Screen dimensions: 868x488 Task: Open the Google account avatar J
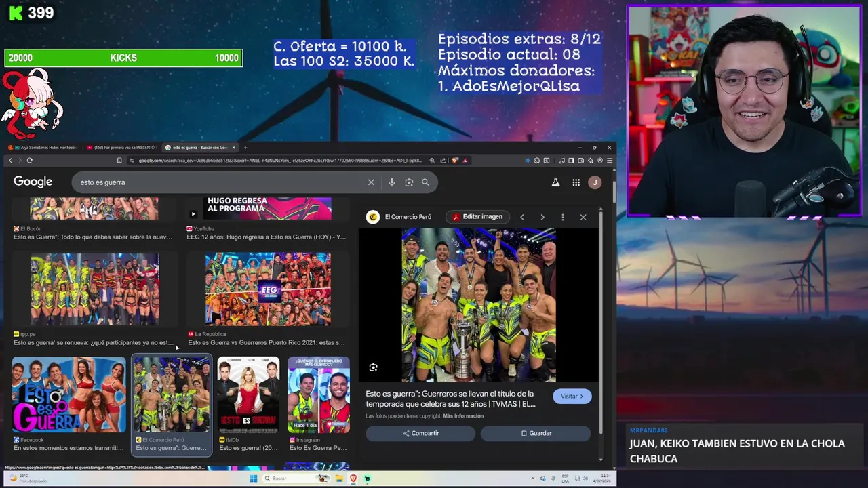pyautogui.click(x=595, y=182)
